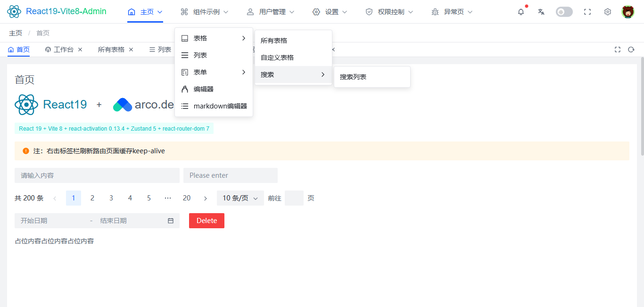Choose 所有表格 in the submenu

(x=293, y=41)
